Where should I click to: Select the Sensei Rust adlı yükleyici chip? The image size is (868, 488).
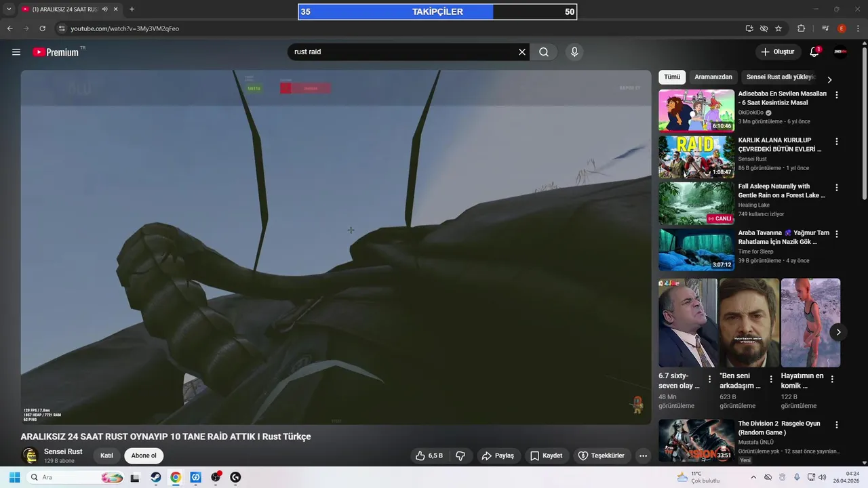[781, 77]
